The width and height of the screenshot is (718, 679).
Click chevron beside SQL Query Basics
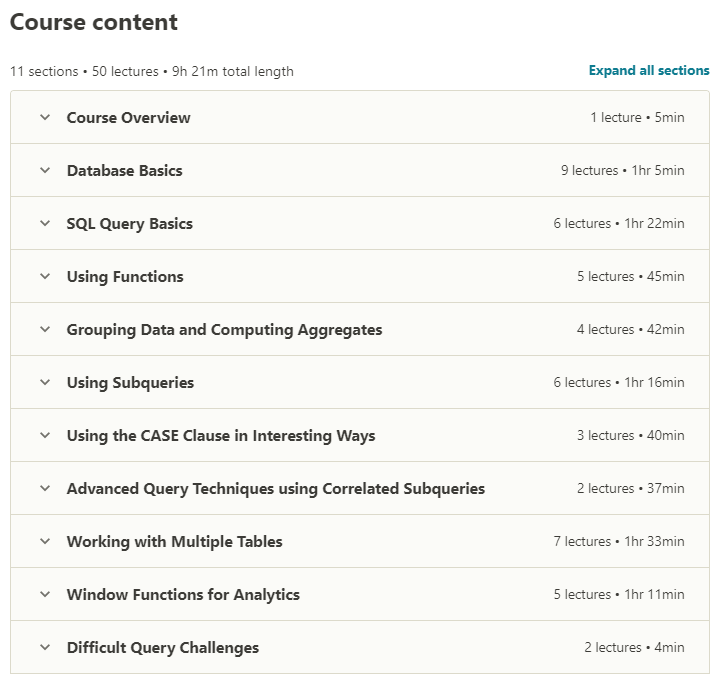tap(45, 224)
